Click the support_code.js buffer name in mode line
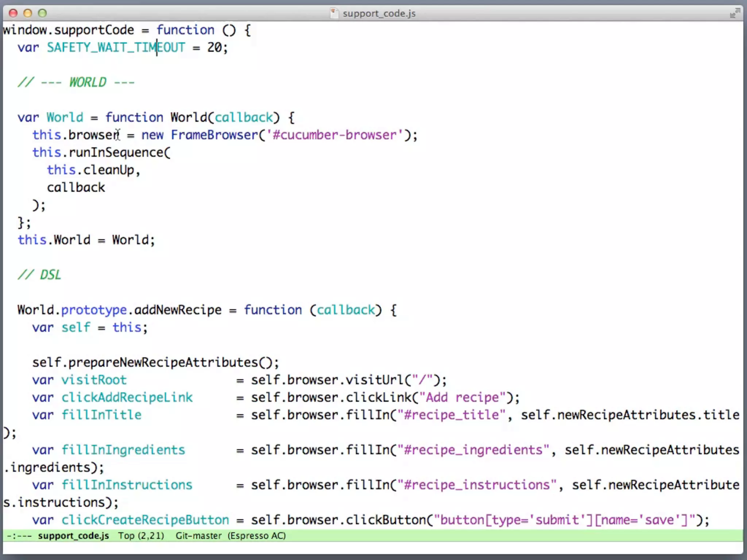 click(73, 536)
